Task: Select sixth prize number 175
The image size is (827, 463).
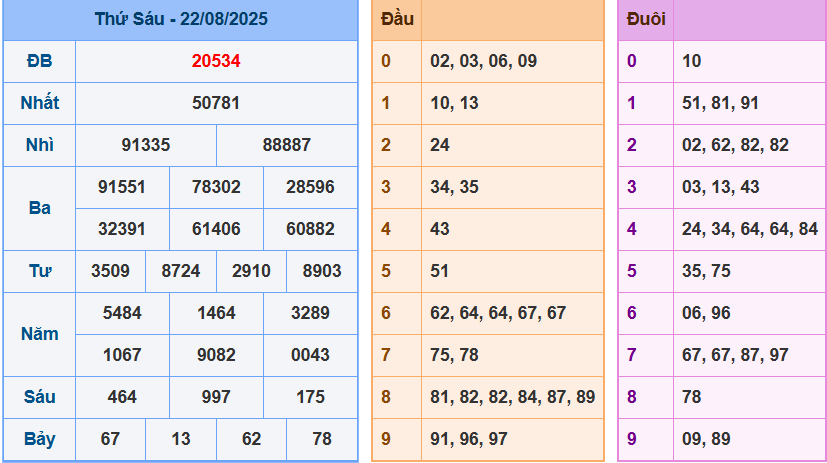Action: (x=310, y=397)
